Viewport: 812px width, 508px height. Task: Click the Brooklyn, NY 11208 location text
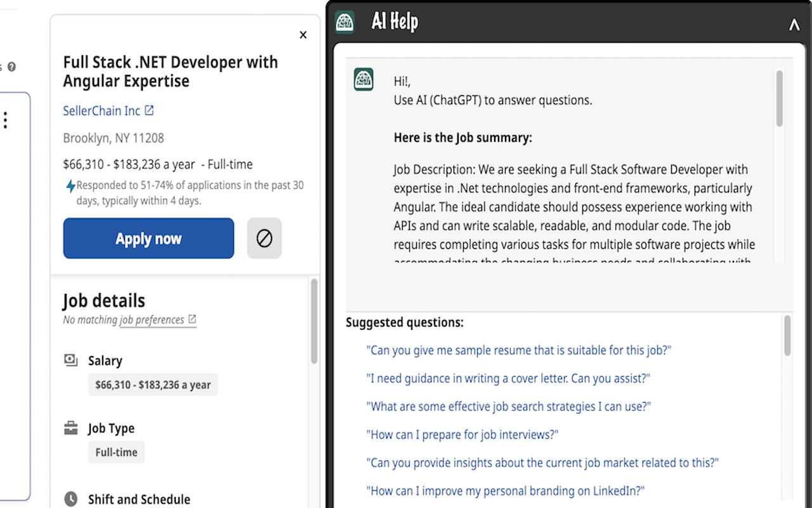(114, 138)
